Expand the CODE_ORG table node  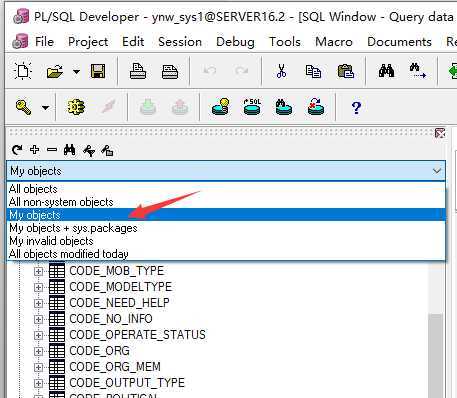pos(38,351)
